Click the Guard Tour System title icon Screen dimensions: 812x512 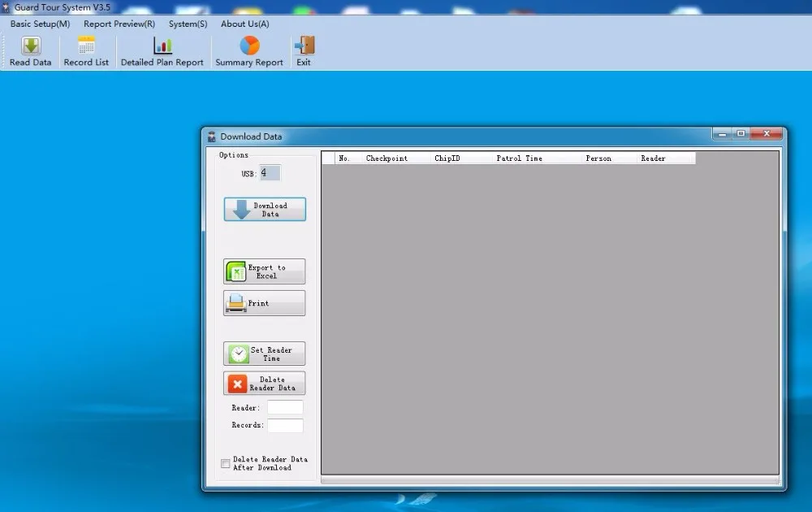tap(6, 8)
